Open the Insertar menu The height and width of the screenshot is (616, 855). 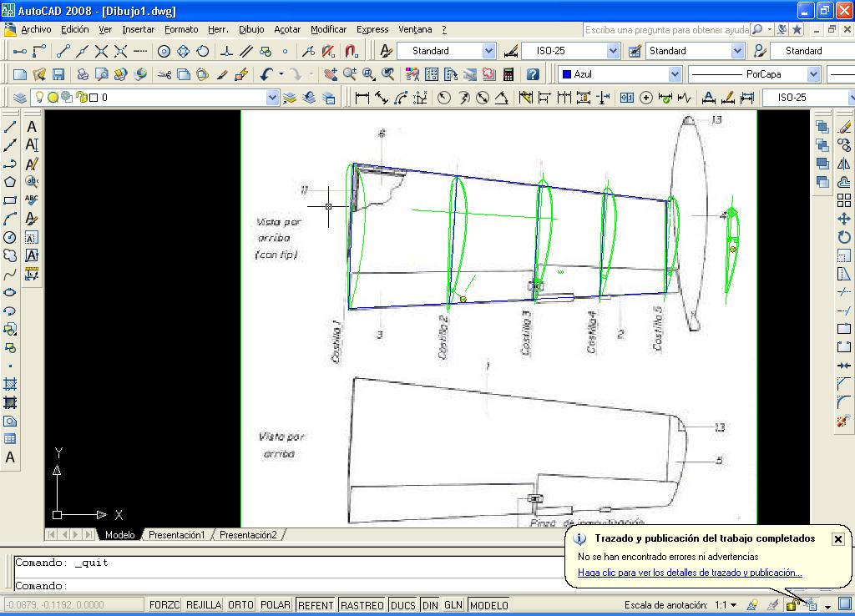[138, 29]
